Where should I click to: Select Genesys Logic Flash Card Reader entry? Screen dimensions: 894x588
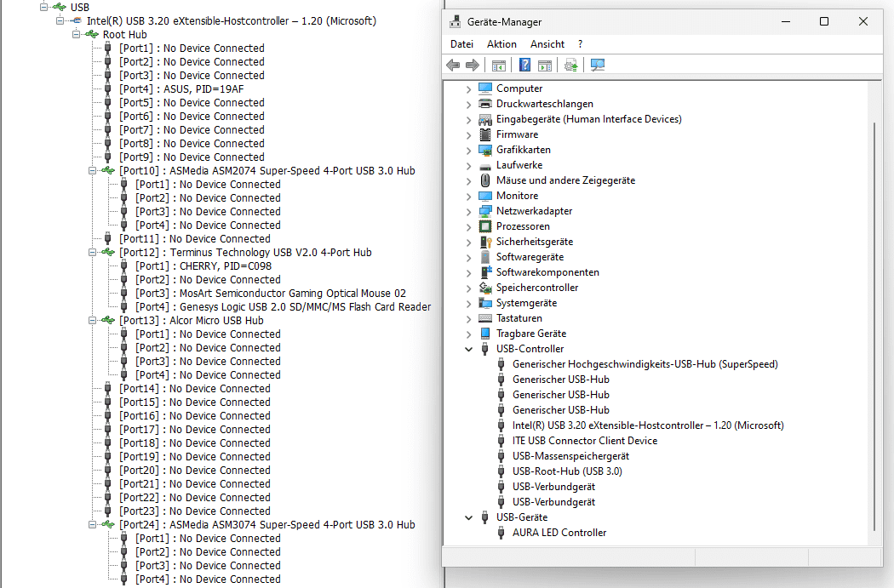pyautogui.click(x=284, y=307)
